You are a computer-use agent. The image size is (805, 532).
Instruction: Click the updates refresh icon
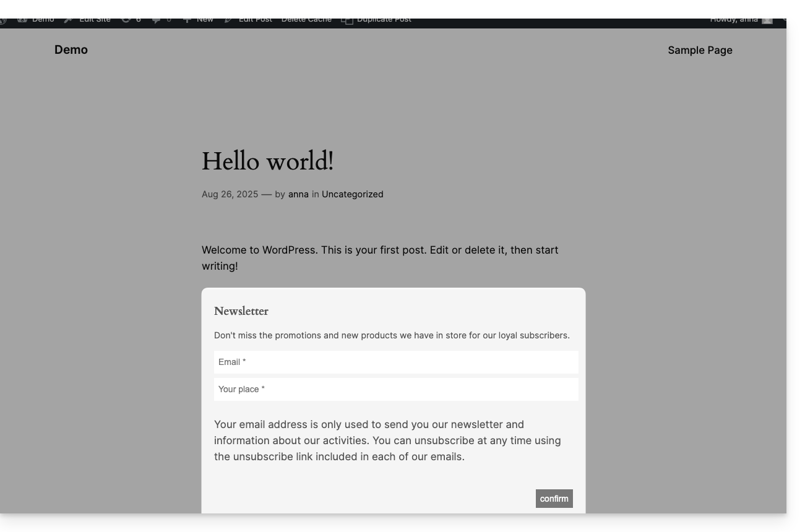tap(126, 20)
